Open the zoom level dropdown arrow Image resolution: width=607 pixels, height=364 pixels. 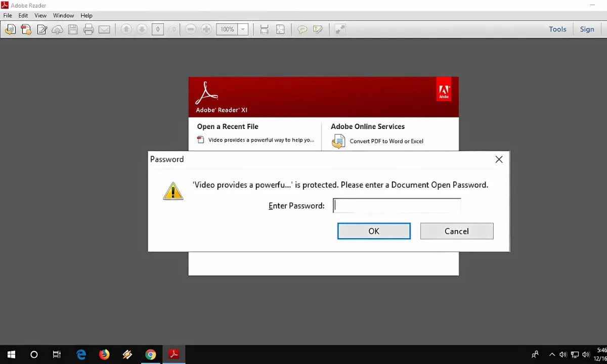click(243, 29)
